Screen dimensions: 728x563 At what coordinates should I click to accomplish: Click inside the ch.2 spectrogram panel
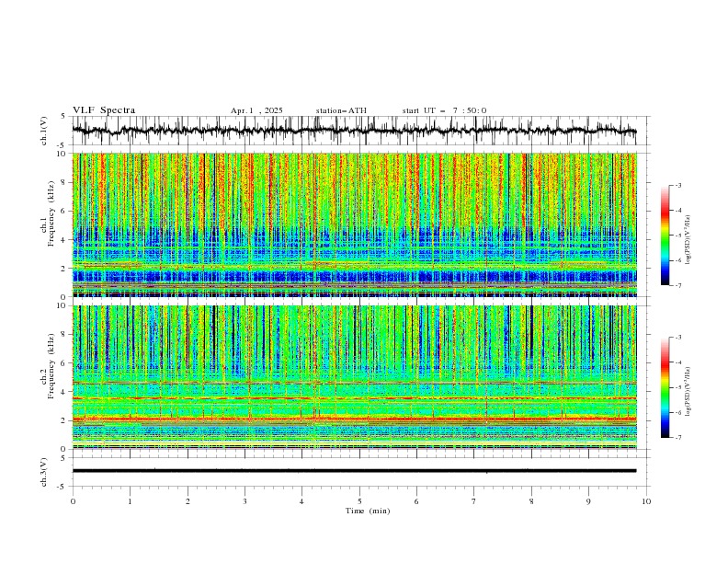tap(354, 377)
